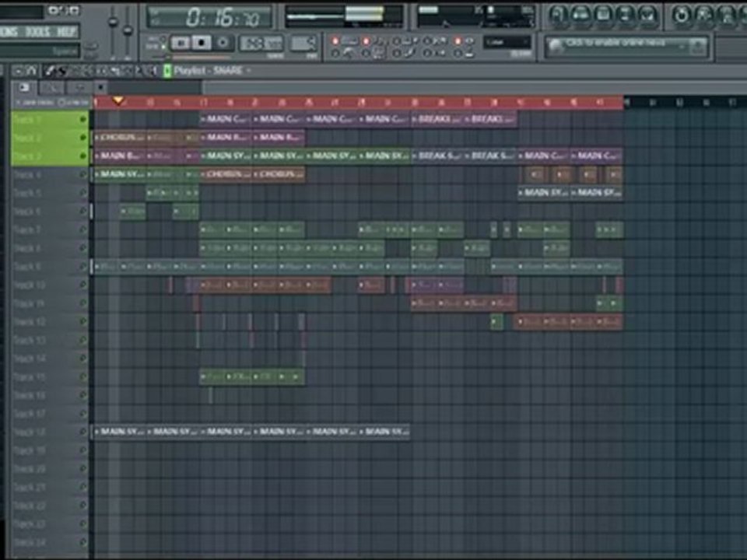Click first tab icon below Playlist toolbar
The width and height of the screenshot is (747, 560).
24,87
